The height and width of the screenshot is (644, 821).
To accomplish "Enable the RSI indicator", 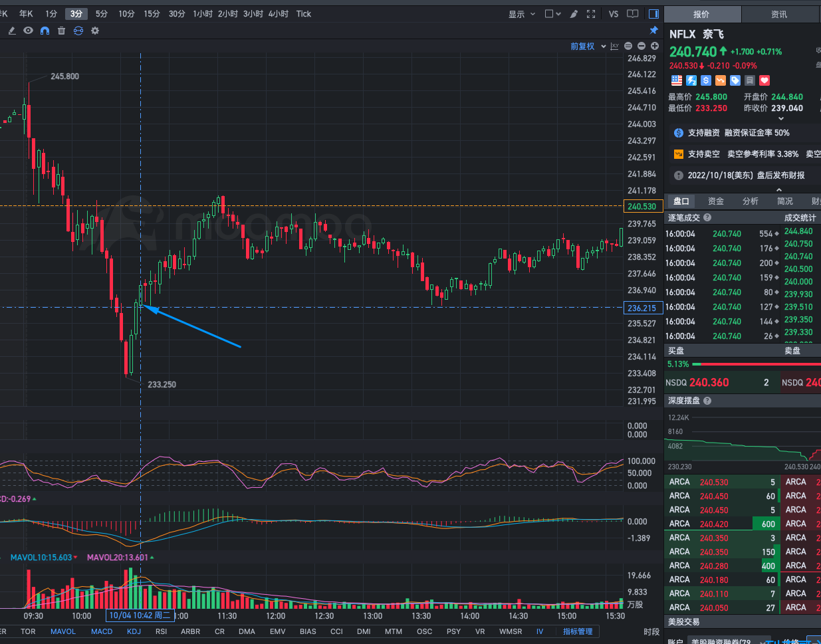I will tap(161, 631).
